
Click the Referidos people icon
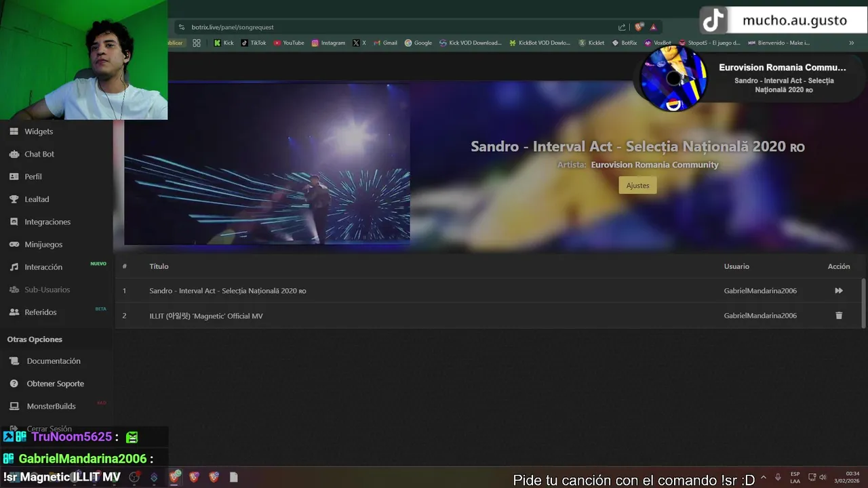point(14,312)
